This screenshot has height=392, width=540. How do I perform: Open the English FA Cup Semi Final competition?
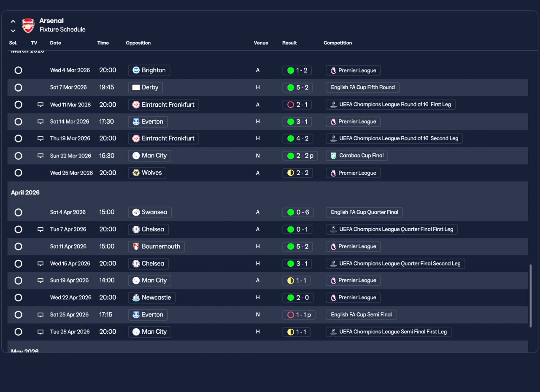tap(361, 315)
